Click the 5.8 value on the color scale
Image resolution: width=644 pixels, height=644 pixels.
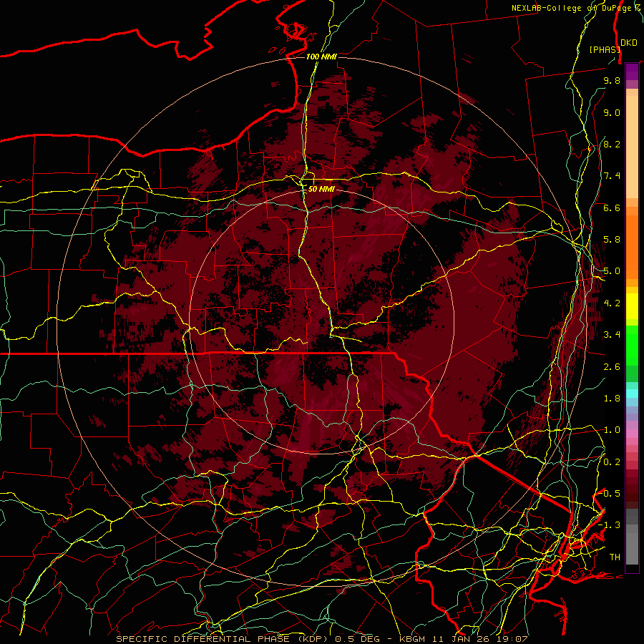tap(612, 240)
